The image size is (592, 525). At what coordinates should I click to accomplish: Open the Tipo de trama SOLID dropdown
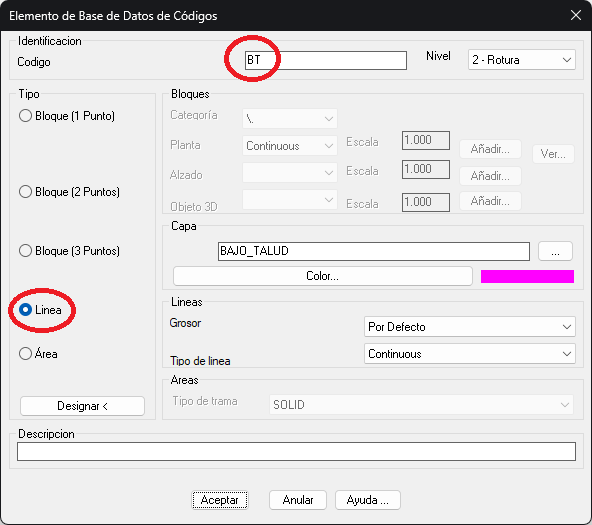421,405
